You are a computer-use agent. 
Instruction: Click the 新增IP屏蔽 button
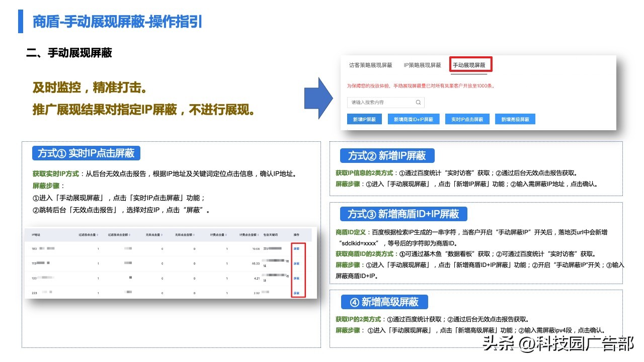click(x=364, y=119)
